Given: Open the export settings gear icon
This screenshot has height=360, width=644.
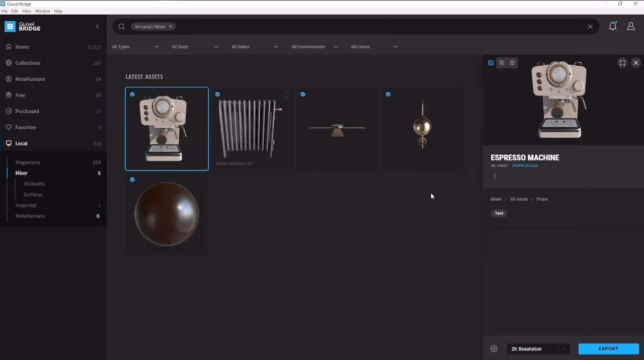Looking at the screenshot, I should 494,348.
